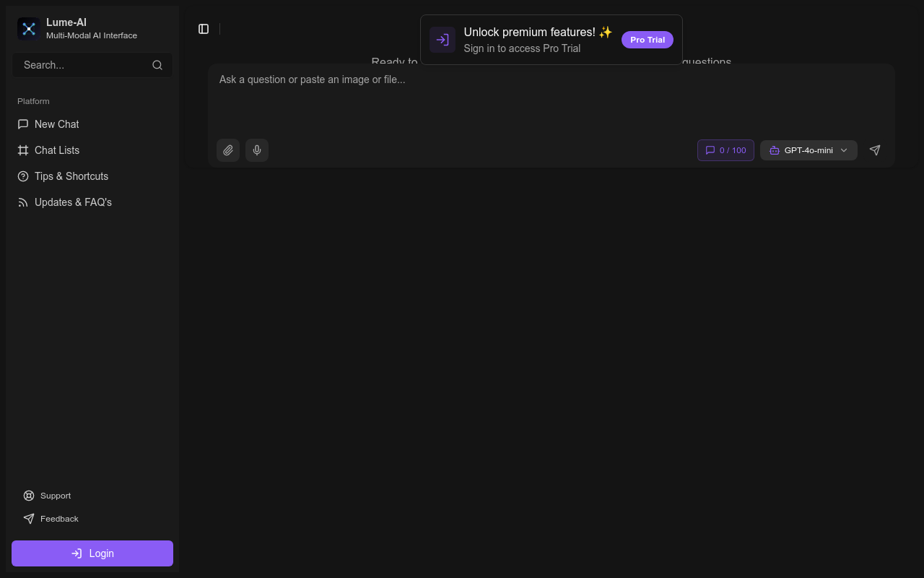This screenshot has width=924, height=578.
Task: Click the search magnifier icon
Action: tap(157, 65)
